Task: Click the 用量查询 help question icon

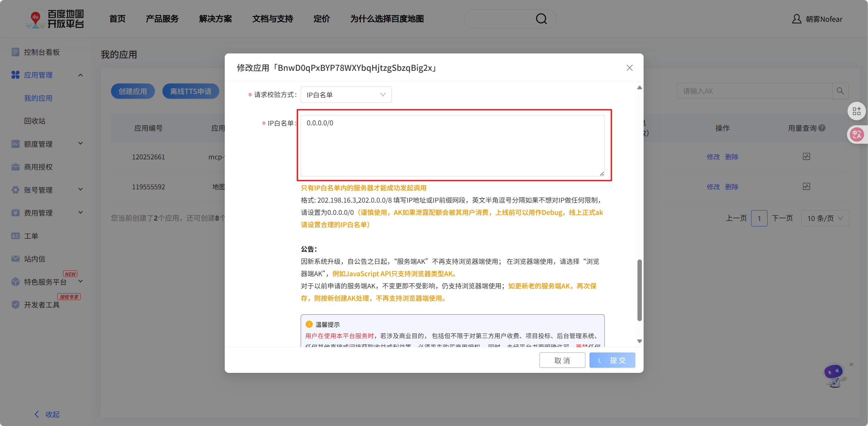Action: coord(822,128)
